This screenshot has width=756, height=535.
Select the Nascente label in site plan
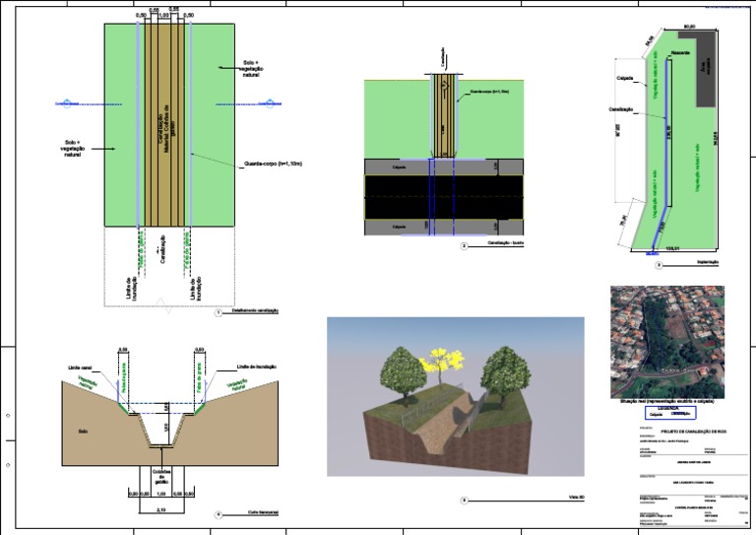pyautogui.click(x=681, y=51)
